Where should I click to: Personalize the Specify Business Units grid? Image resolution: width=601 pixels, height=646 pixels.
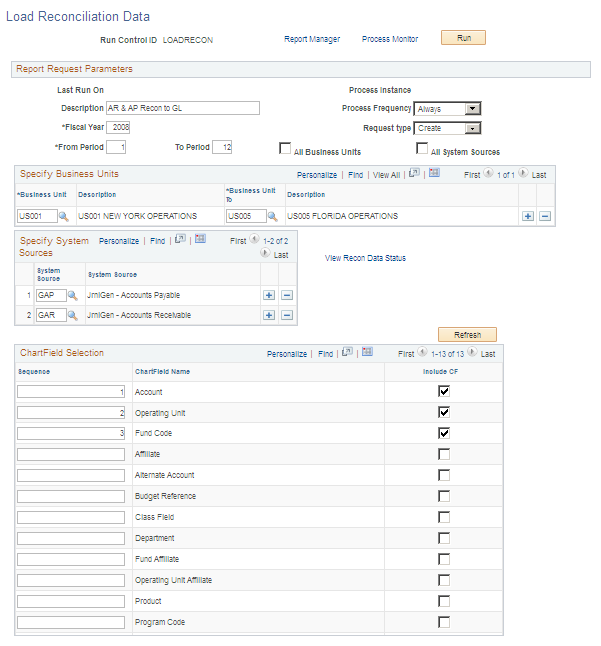[317, 175]
